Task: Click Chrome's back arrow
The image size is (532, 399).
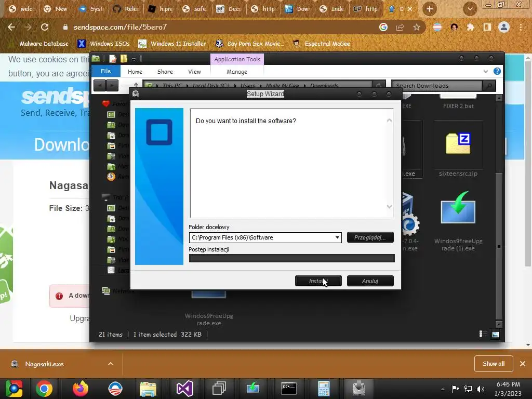Action: click(11, 27)
